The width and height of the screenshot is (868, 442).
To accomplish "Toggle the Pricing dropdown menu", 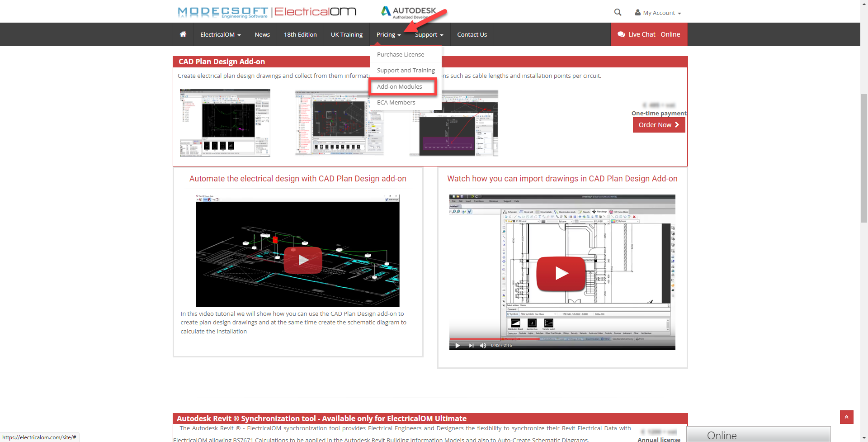I will click(x=389, y=34).
